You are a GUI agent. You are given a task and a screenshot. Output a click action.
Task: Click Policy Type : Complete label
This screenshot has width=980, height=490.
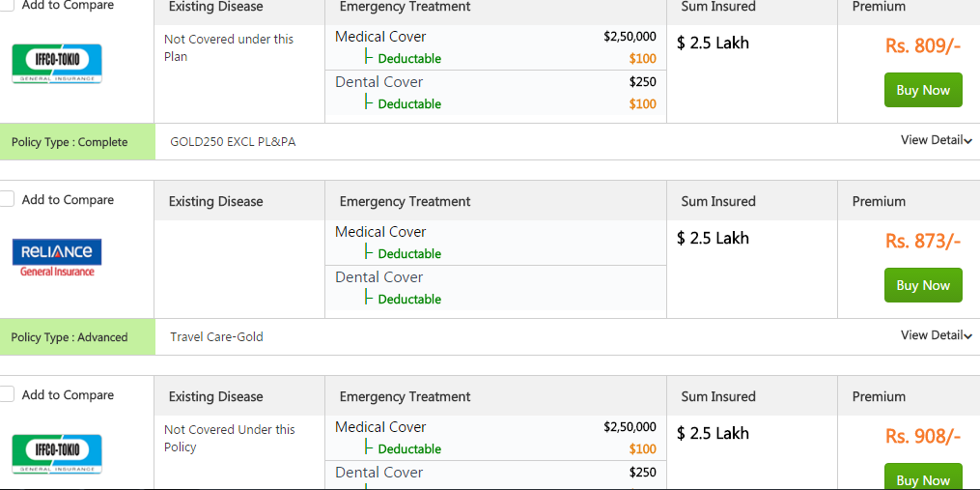tap(70, 142)
